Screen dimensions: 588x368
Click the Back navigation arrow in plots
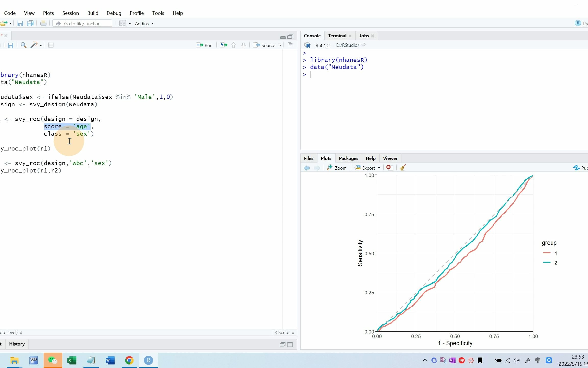click(x=306, y=167)
